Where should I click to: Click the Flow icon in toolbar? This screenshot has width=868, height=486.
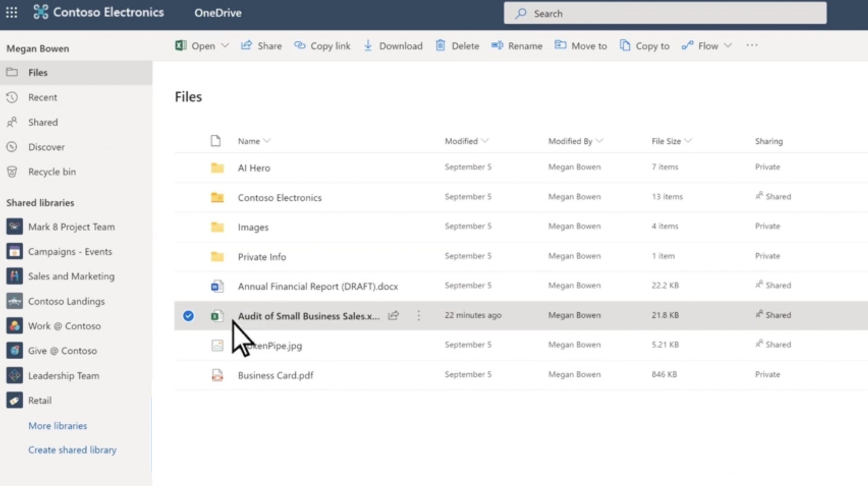click(687, 45)
